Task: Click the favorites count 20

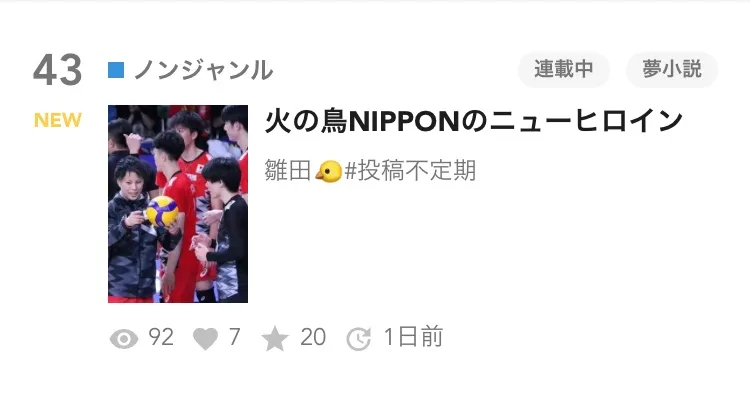Action: pyautogui.click(x=313, y=337)
